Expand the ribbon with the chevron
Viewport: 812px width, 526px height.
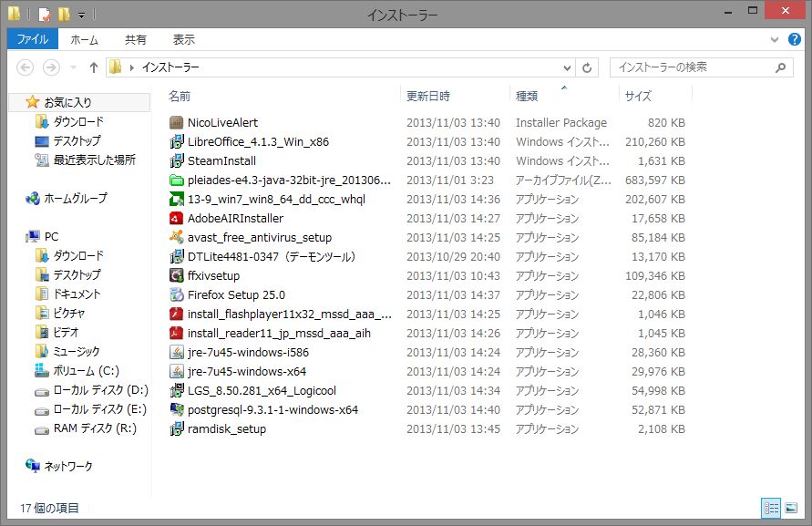pos(775,39)
